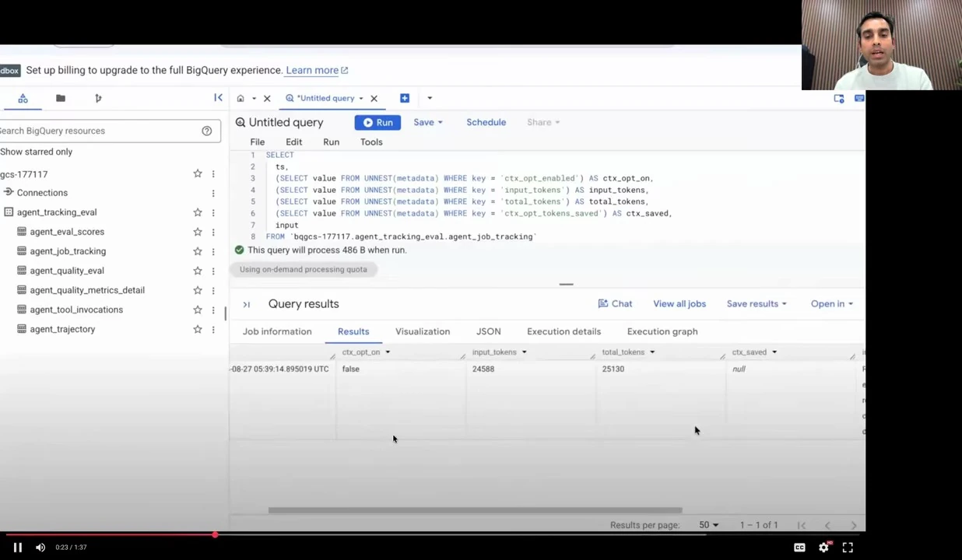Open the Save results dropdown
962x560 pixels.
click(x=757, y=304)
